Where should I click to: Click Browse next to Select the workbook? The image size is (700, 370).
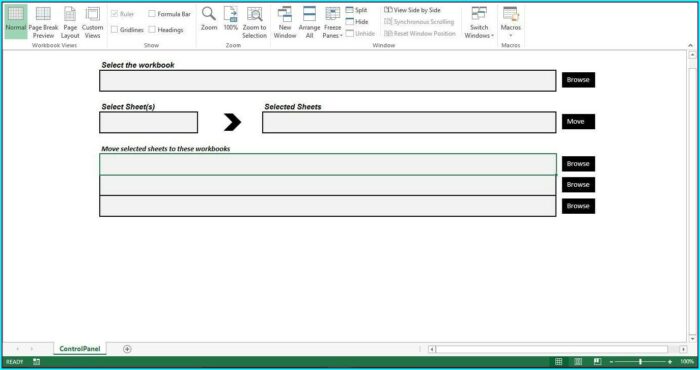tap(578, 80)
